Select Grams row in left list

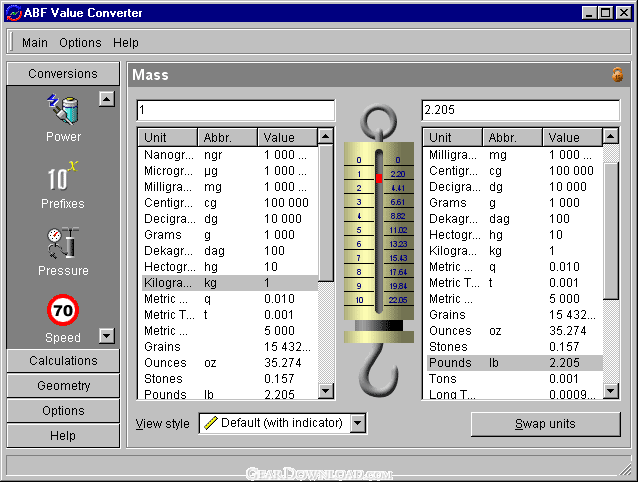[228, 235]
